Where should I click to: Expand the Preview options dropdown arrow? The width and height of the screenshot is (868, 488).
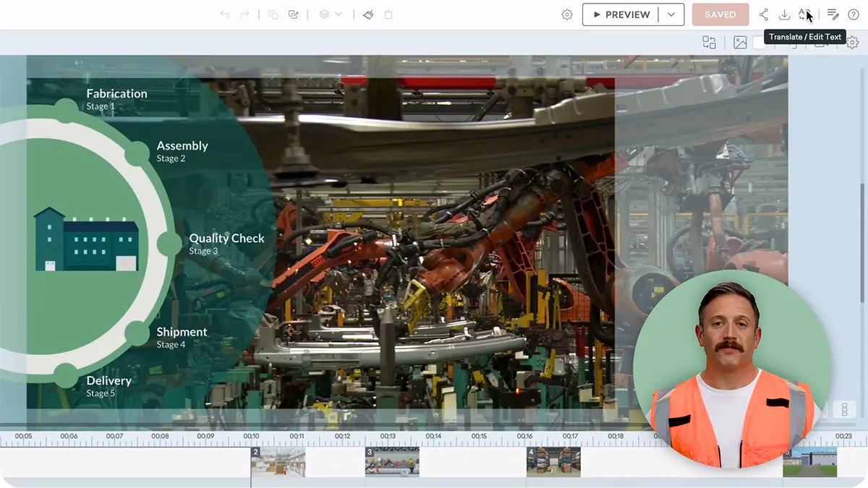pos(671,14)
